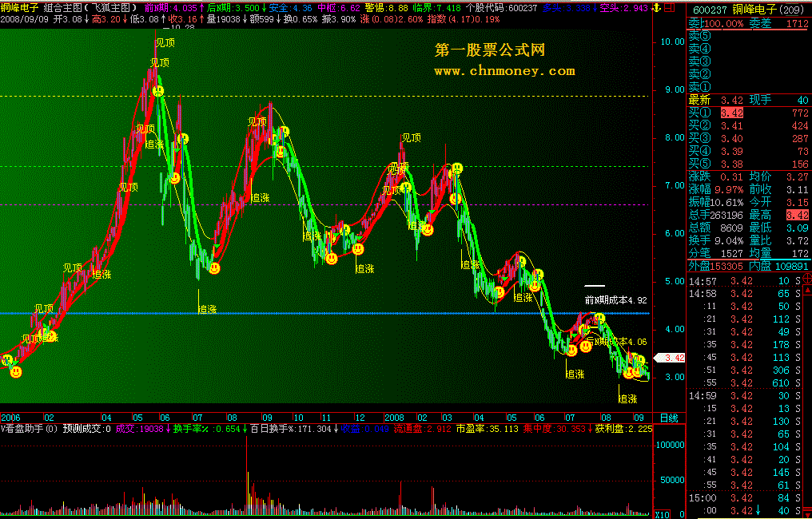Click the 预测成交:0 value

(86, 429)
